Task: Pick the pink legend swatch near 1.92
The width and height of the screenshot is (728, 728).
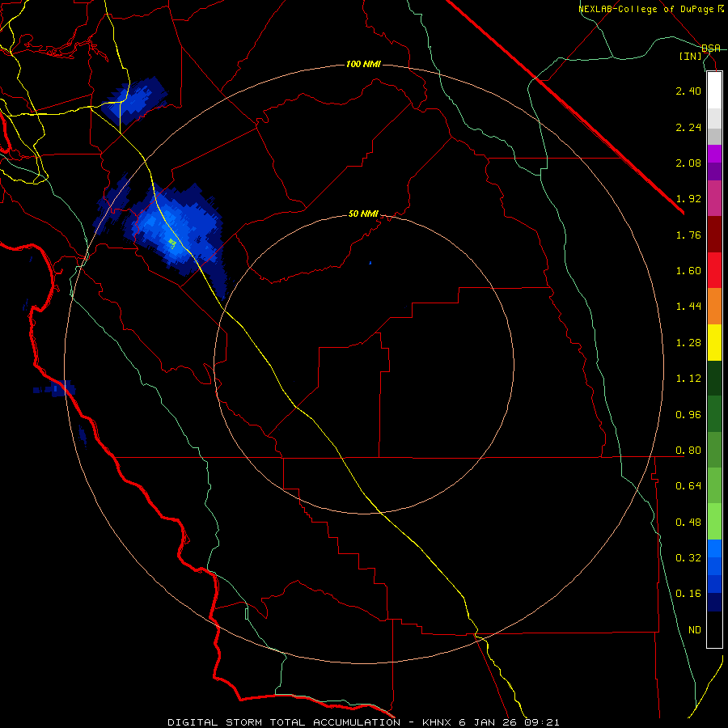Action: coord(714,198)
